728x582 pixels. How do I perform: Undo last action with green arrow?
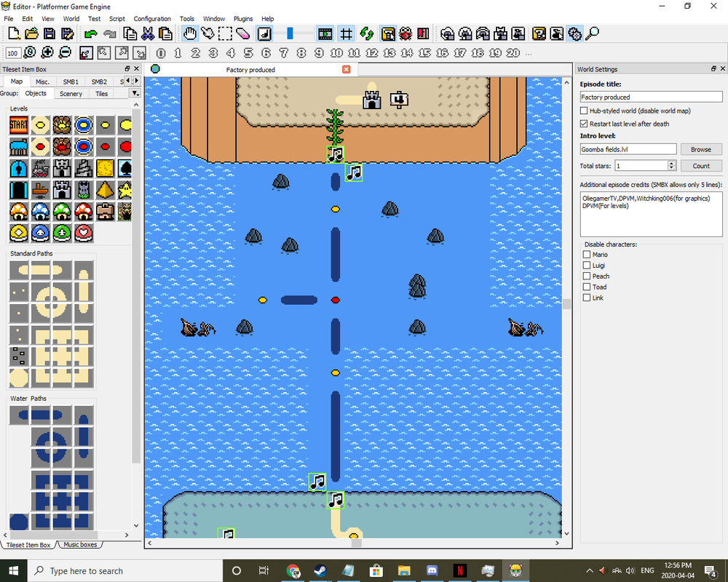(x=91, y=34)
